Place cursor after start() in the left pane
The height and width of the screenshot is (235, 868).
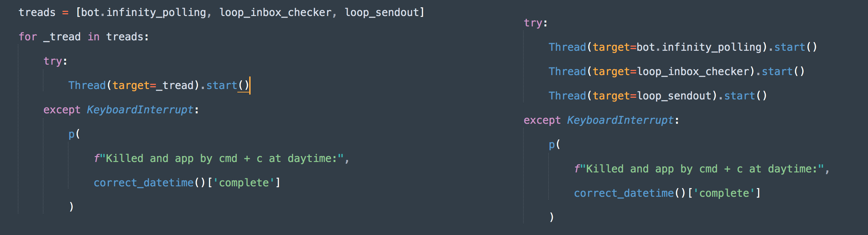[250, 86]
